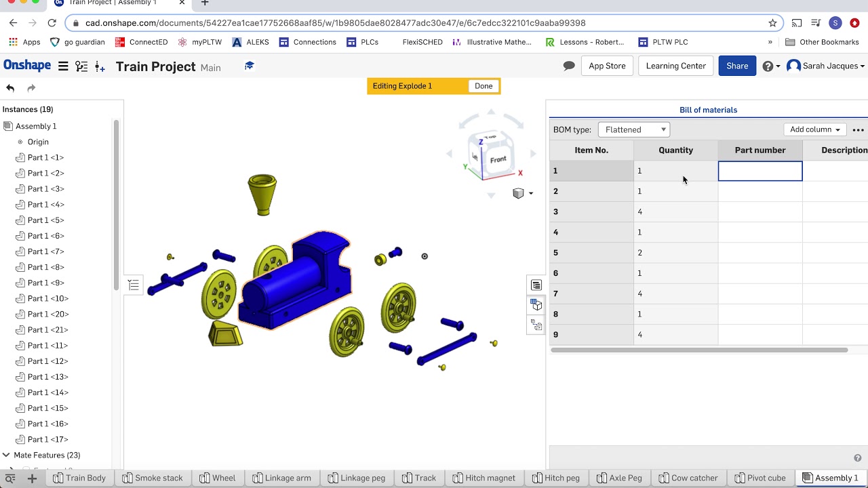Open the App Store
This screenshot has width=868, height=488.
click(607, 66)
